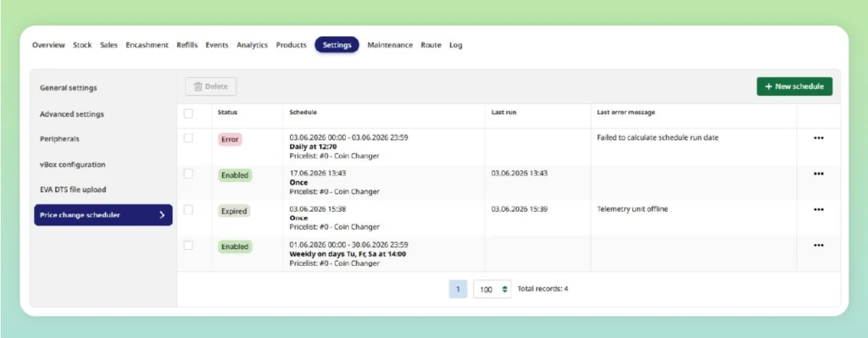The height and width of the screenshot is (338, 868).
Task: Tick the select-all checkbox in the table header
Action: 188,114
